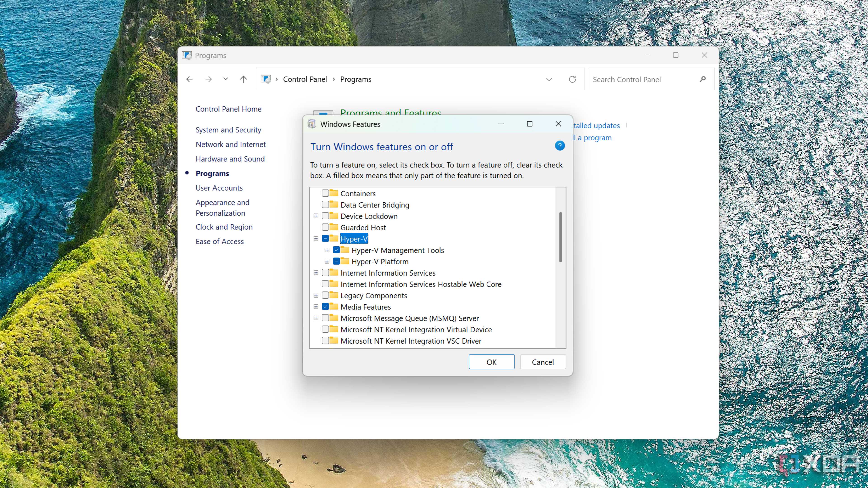Image resolution: width=868 pixels, height=488 pixels.
Task: Click the Forward arrow in Programs window
Action: point(209,79)
